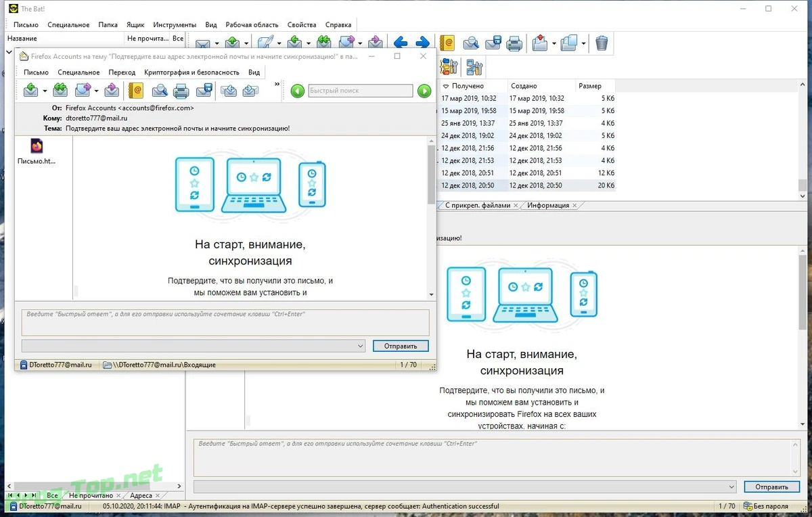Click the Быстрый поиск search field

click(361, 91)
